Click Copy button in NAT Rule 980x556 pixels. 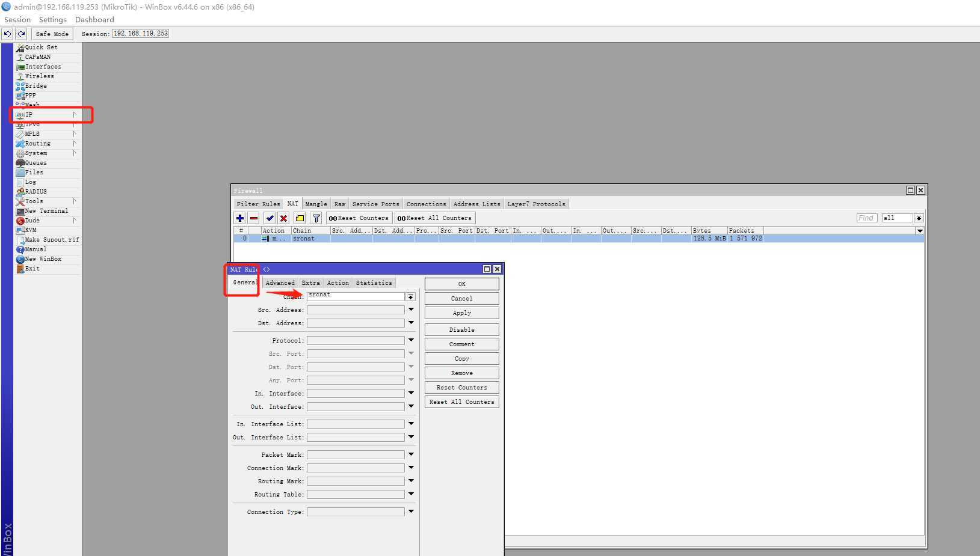462,359
